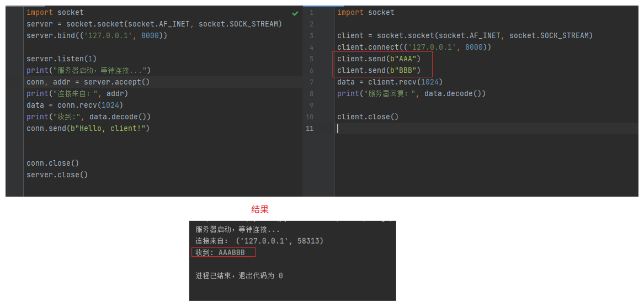This screenshot has width=644, height=306.
Task: Click the server.bind line in server code
Action: coord(97,36)
